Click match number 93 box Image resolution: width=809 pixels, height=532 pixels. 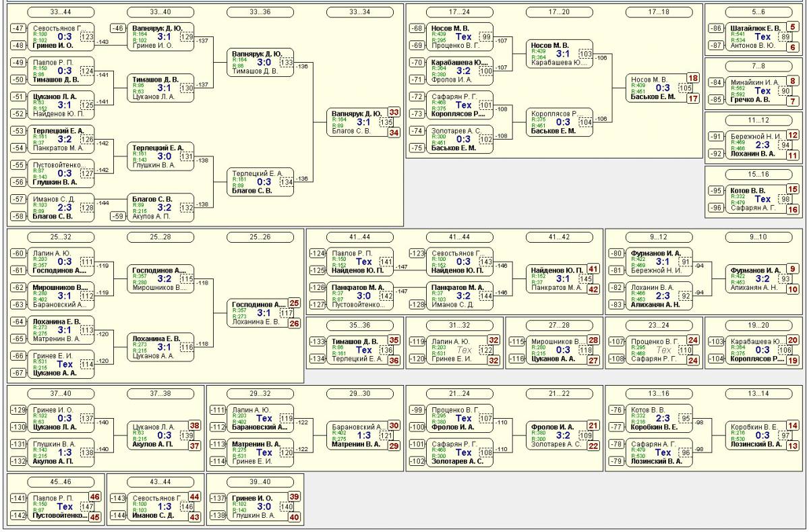(785, 278)
